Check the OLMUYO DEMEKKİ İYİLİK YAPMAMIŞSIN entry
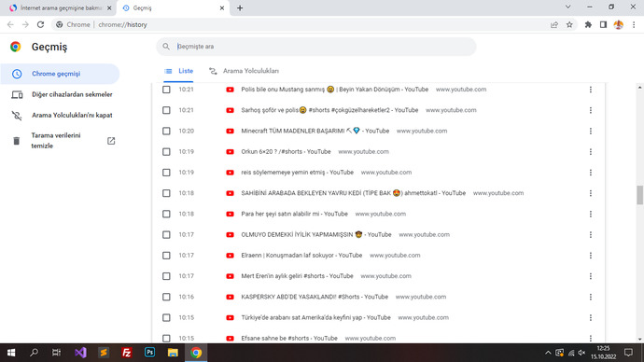644x362 pixels. coord(166,235)
